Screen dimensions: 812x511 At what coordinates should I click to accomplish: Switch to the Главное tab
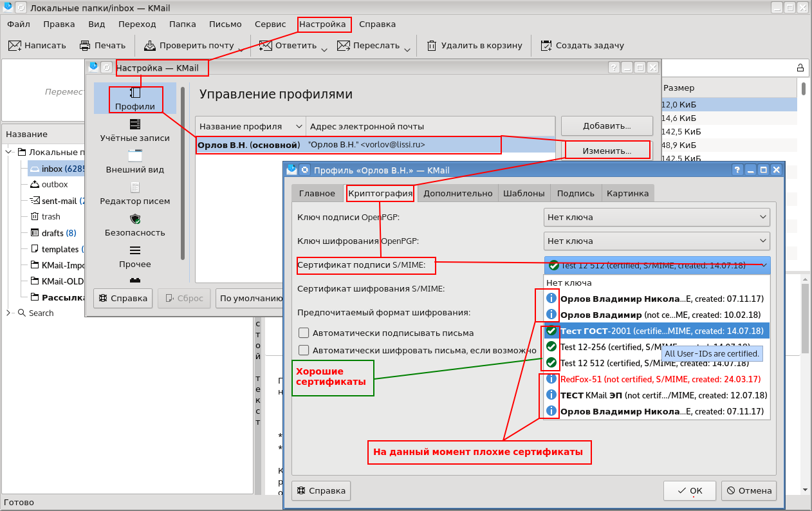[317, 193]
